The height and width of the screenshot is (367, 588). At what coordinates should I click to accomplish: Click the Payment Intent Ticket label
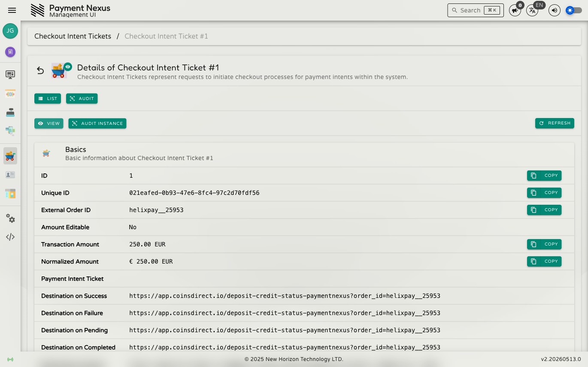[x=72, y=279]
